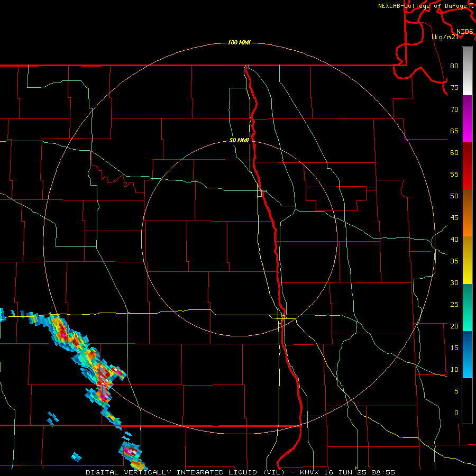Click the 55 value on the color scale
This screenshot has height=476, width=476.
pyautogui.click(x=454, y=174)
